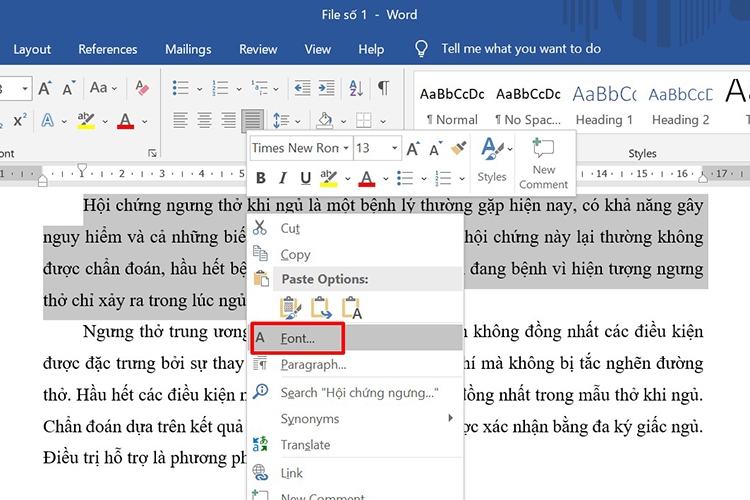750x500 pixels.
Task: Open the Help tab
Action: (371, 49)
